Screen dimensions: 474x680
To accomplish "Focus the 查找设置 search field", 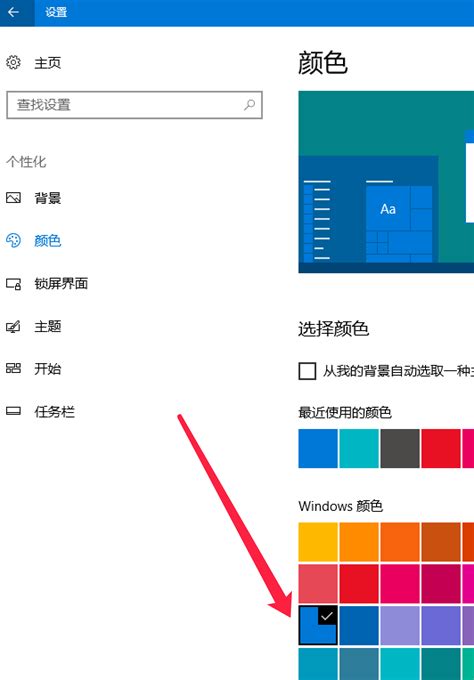I will pos(134,105).
